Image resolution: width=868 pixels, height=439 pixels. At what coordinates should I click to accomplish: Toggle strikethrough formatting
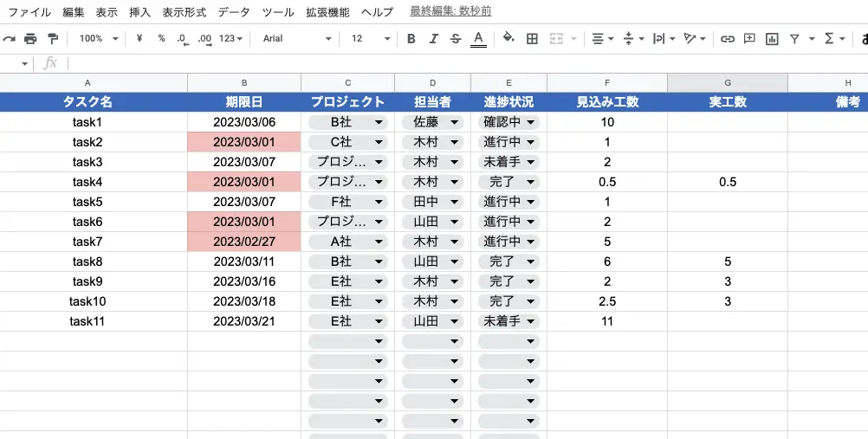coord(456,39)
